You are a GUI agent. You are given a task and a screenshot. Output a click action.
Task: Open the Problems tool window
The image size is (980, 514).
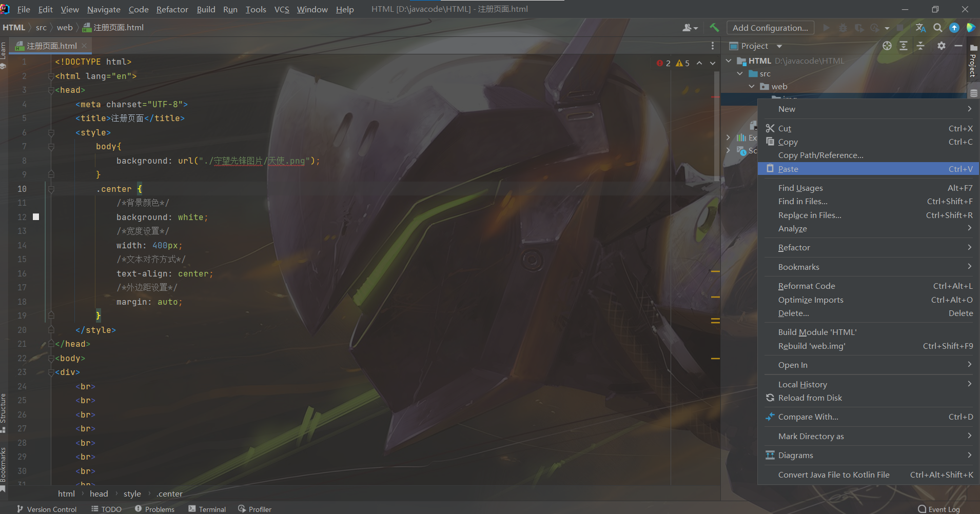(154, 509)
